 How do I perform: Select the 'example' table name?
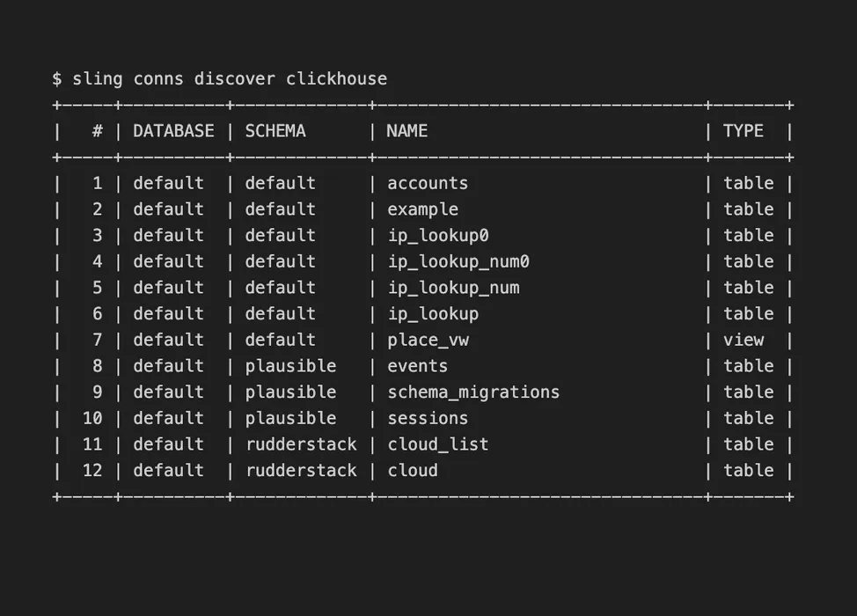(422, 209)
